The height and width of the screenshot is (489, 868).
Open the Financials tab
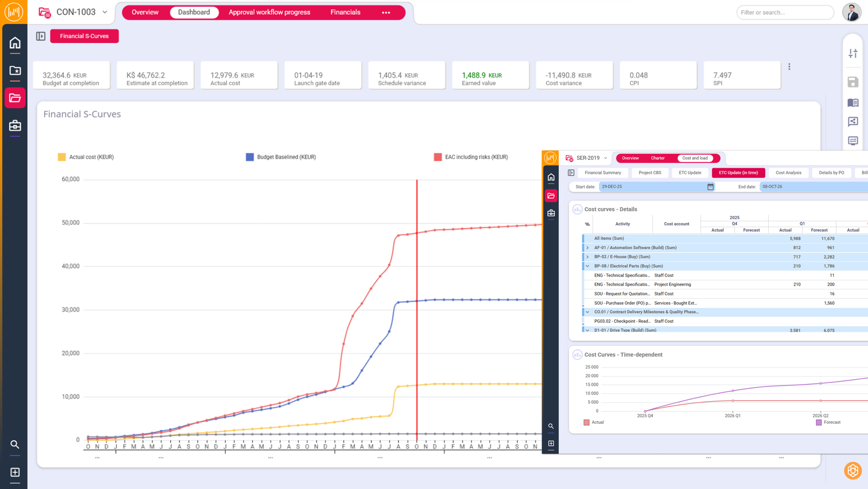345,12
